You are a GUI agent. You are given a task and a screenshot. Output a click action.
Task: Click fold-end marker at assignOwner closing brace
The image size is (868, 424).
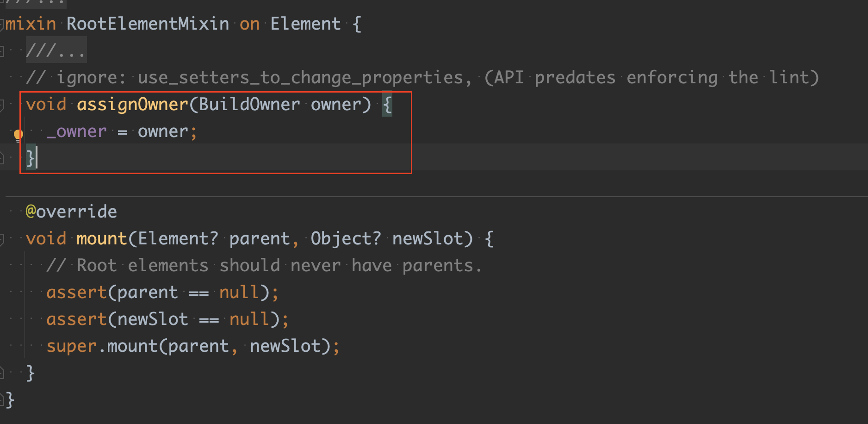click(x=2, y=158)
